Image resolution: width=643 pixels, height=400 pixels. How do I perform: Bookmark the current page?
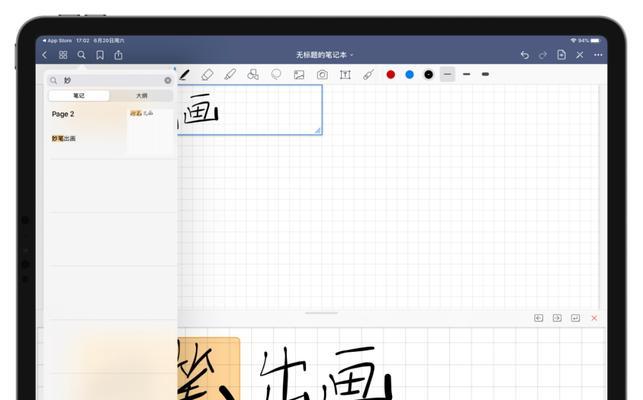coord(100,55)
